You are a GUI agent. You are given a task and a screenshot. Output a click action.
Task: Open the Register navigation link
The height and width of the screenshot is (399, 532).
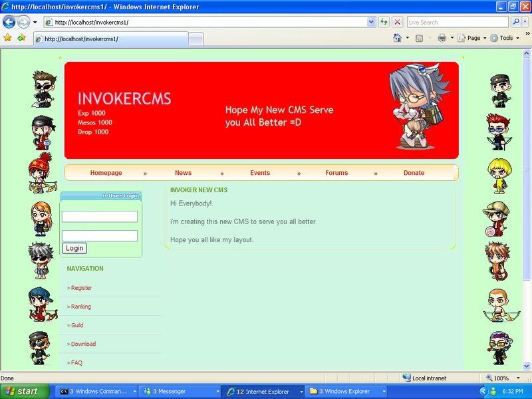click(81, 288)
